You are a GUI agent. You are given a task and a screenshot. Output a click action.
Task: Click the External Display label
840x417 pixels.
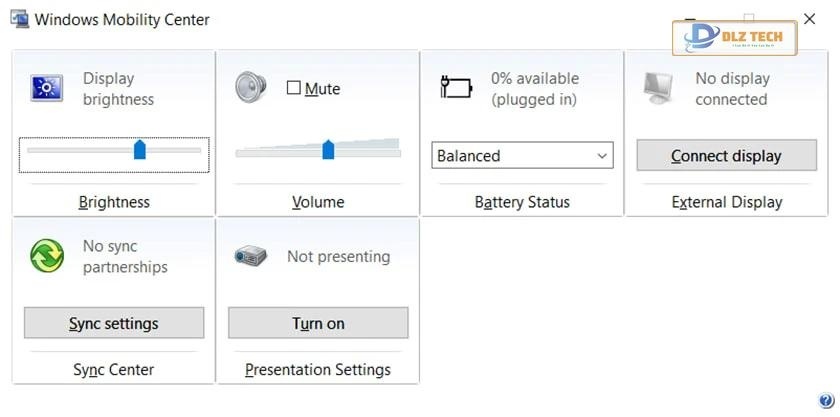coord(726,202)
